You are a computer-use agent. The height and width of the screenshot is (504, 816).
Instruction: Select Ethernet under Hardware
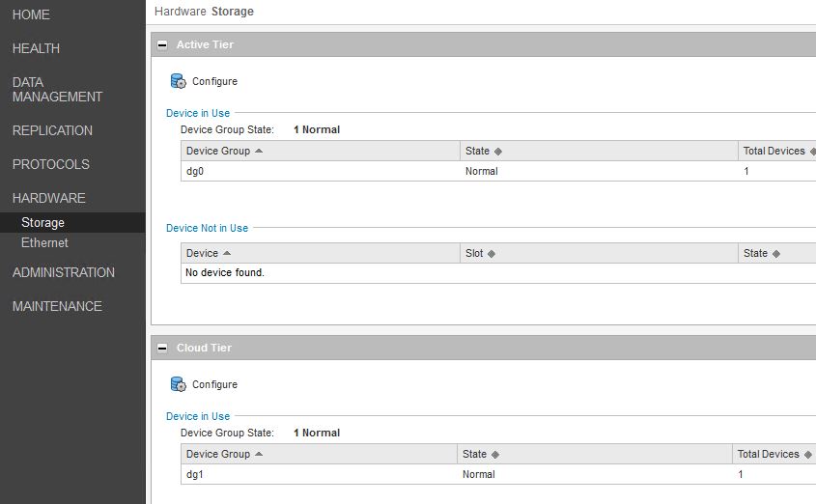pyautogui.click(x=44, y=243)
